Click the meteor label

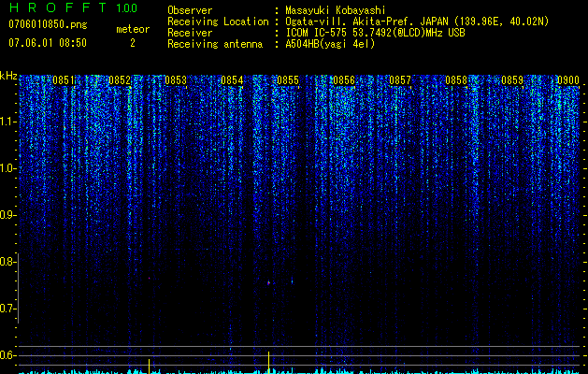[x=133, y=29]
